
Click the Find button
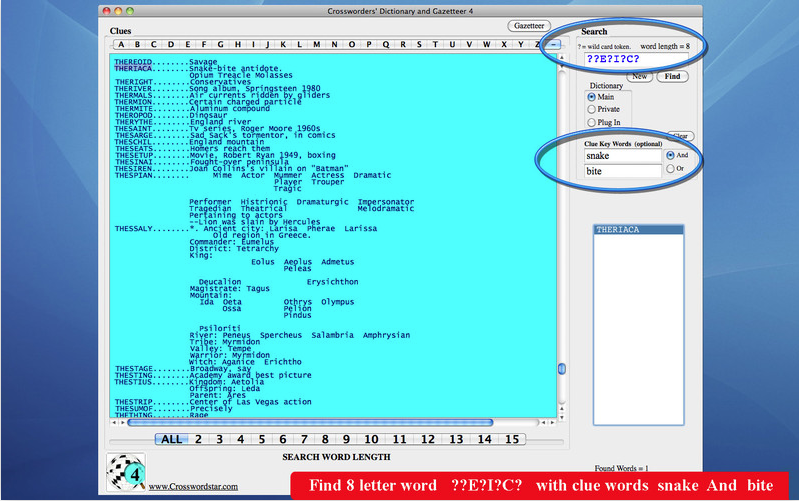(x=672, y=76)
